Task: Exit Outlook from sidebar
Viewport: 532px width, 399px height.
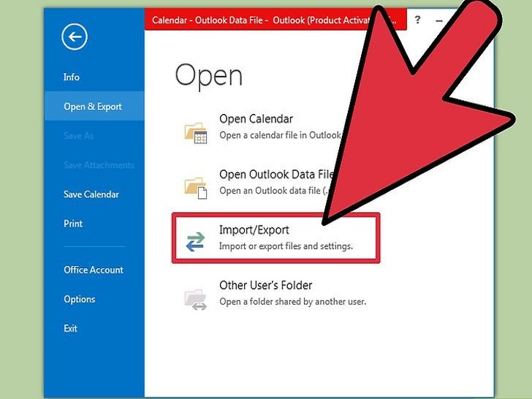Action: pos(71,328)
